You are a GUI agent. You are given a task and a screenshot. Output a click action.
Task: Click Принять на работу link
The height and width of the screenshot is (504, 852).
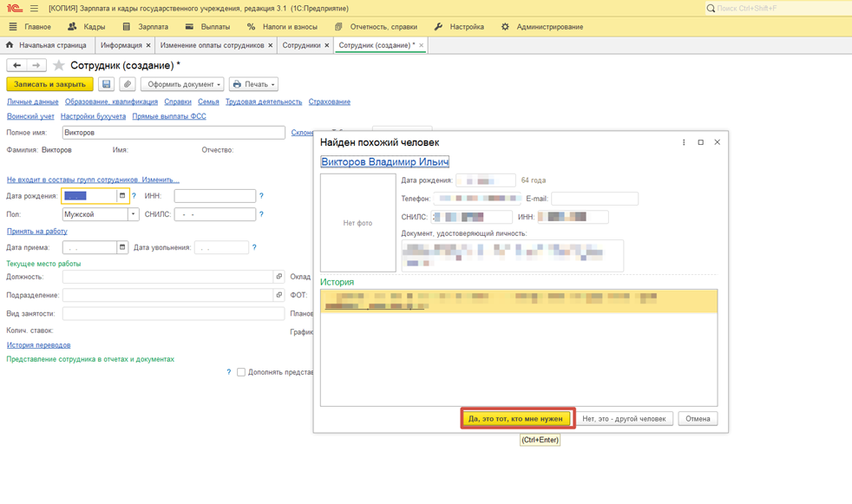click(37, 232)
